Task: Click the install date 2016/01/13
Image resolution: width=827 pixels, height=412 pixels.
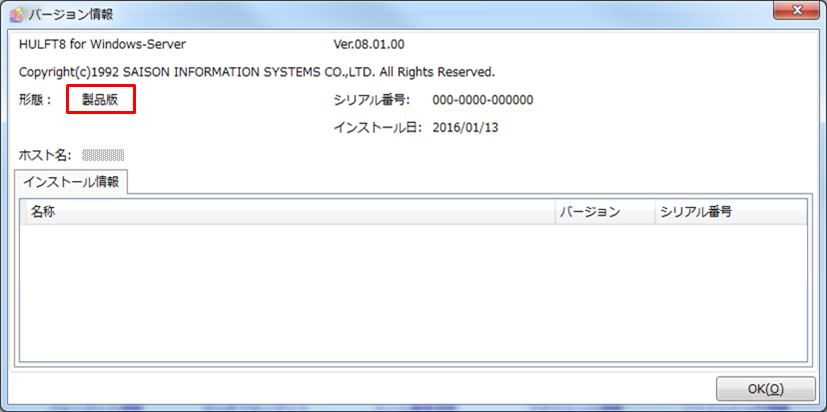Action: (x=468, y=128)
